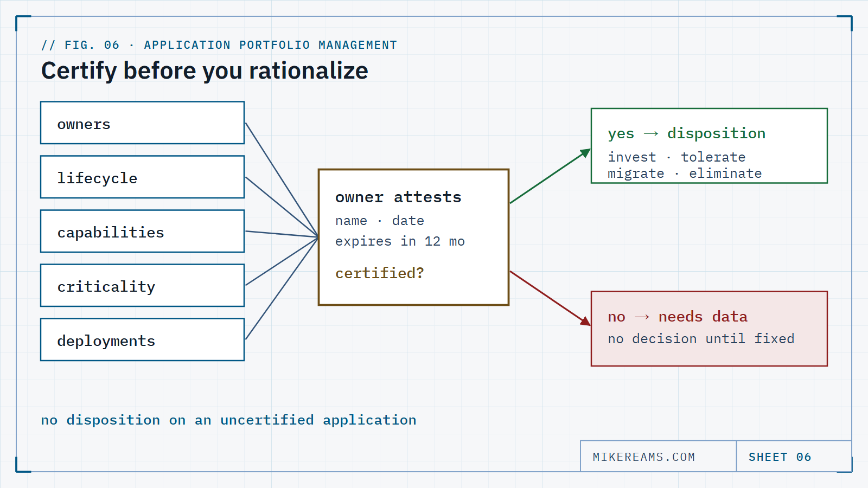Screen dimensions: 868x488
Task: Click the 'FIG. 06 · APPLICATION PORTFOLIO MANAGEMENT' caption
Action: pyautogui.click(x=219, y=45)
